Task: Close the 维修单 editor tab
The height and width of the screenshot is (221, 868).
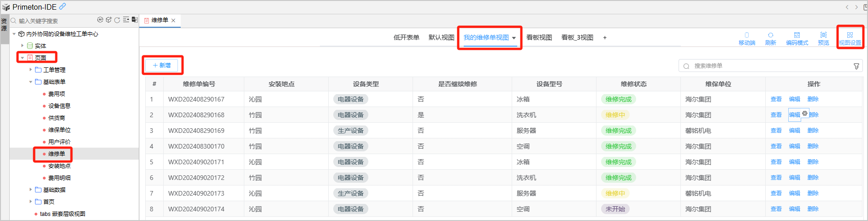Action: [x=173, y=20]
